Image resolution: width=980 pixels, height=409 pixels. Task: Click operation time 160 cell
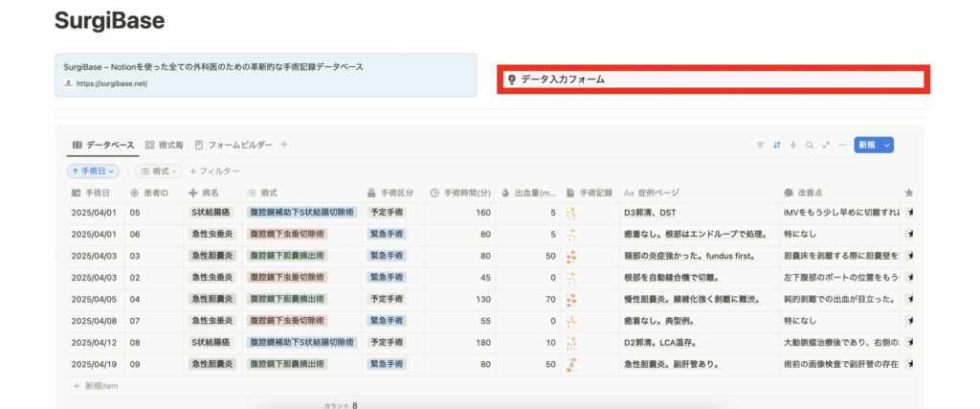[x=461, y=214]
